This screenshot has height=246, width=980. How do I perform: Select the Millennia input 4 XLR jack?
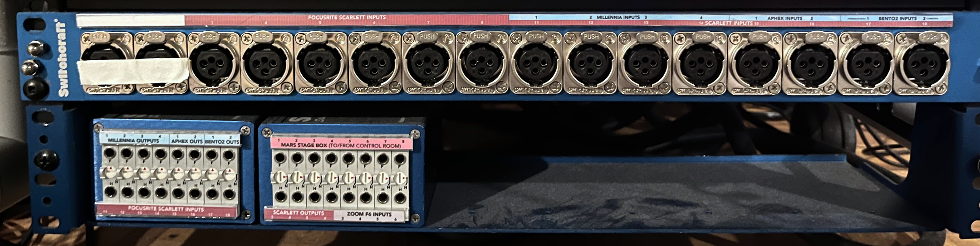701,63
